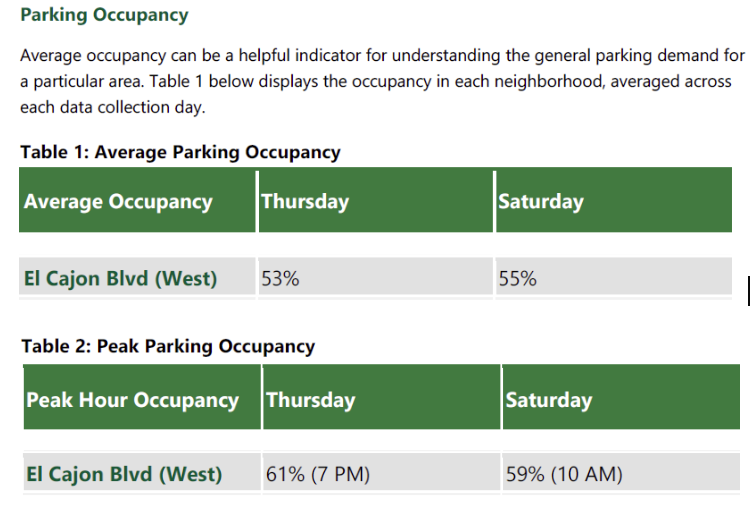Click the Table 1 caption above first table
Screen dimensions: 754x506
[180, 152]
